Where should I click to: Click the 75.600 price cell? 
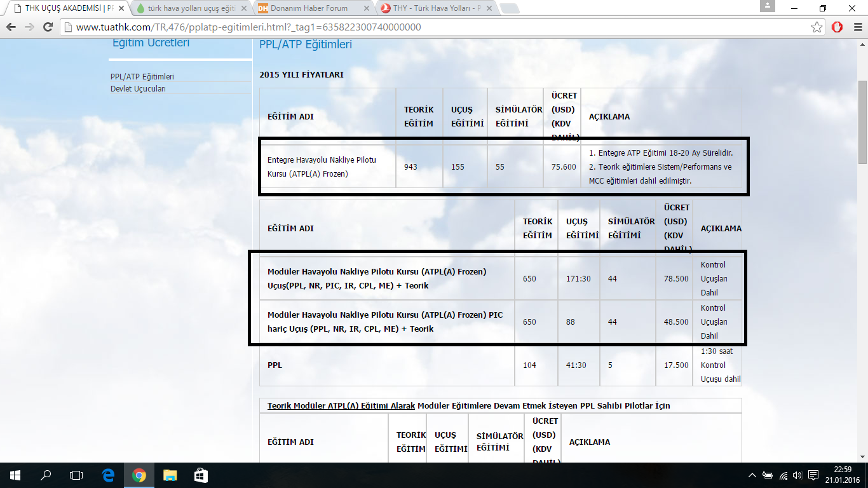[x=562, y=166]
